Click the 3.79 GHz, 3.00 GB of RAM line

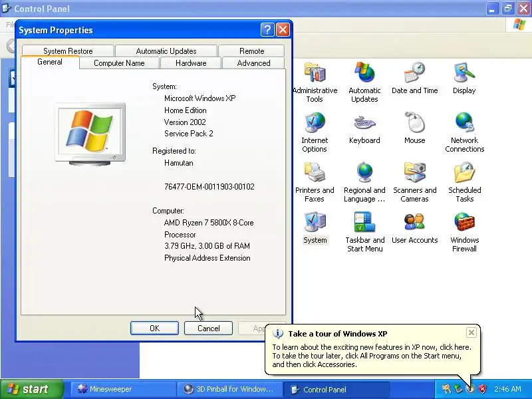207,246
